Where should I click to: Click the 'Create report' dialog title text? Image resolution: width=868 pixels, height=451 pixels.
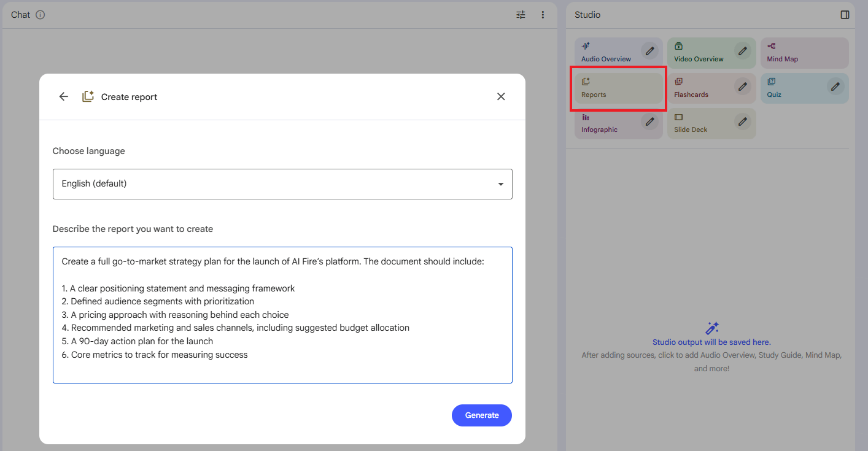pos(129,97)
